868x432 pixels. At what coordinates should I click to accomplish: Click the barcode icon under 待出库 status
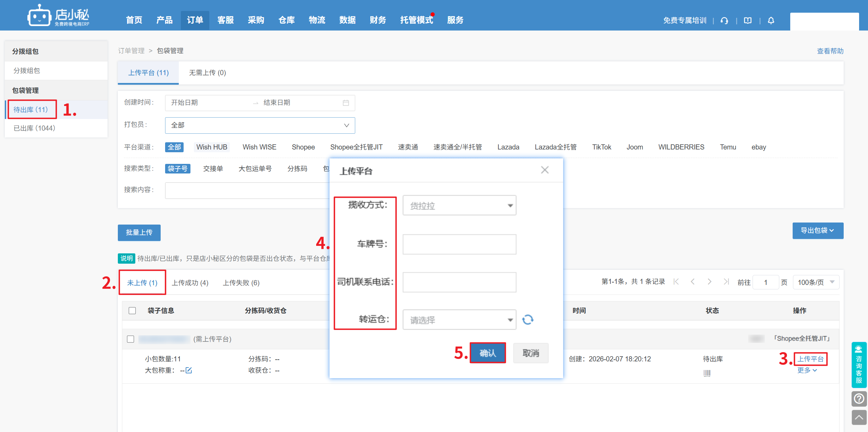coord(707,373)
